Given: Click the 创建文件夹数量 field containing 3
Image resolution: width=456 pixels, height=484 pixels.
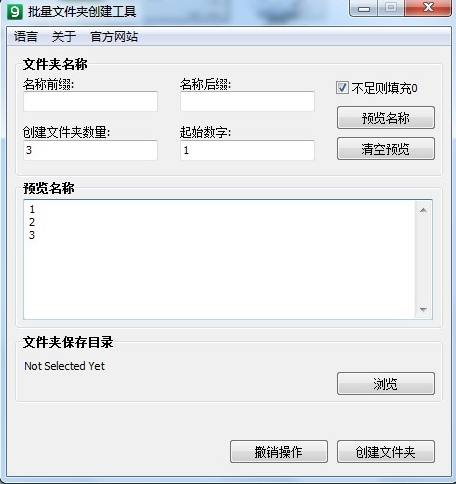Looking at the screenshot, I should 90,150.
